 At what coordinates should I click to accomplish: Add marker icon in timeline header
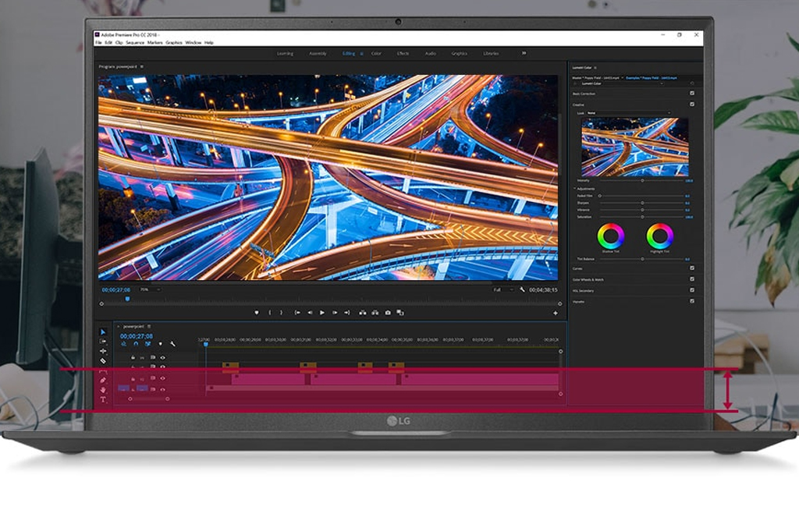tap(161, 344)
